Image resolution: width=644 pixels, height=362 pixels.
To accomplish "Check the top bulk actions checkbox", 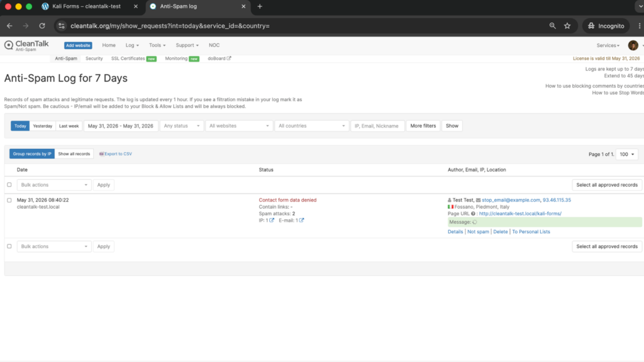I will point(9,185).
